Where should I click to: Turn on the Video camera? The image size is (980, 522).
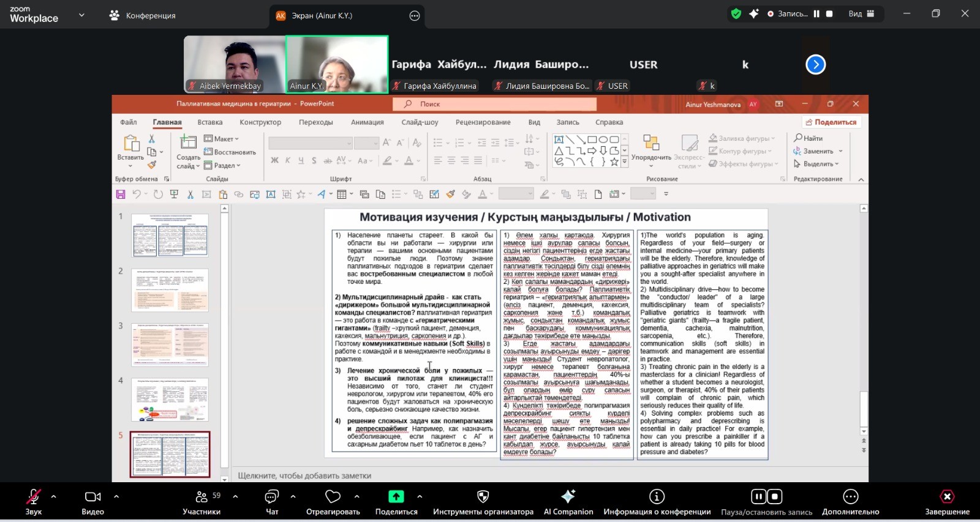pos(92,497)
